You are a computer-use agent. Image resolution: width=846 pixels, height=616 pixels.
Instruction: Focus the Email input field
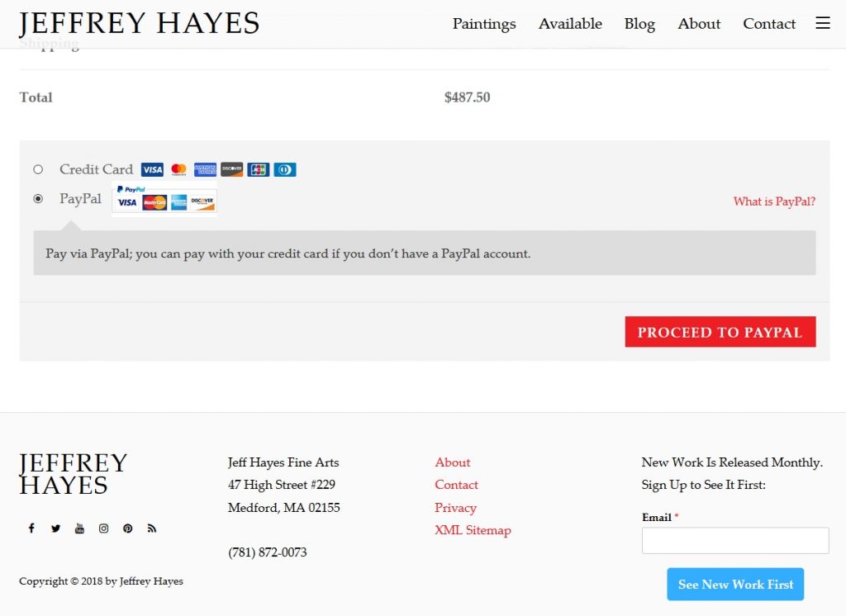click(734, 541)
